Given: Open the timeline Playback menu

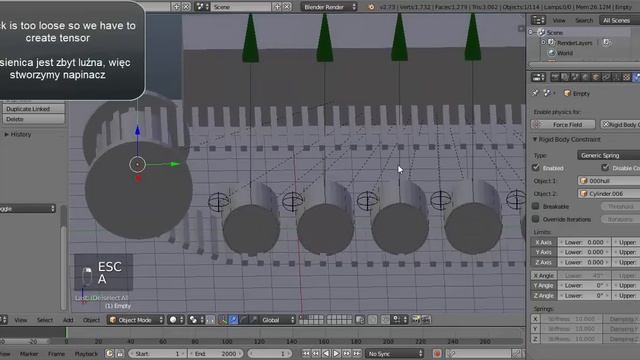Looking at the screenshot, I should [x=86, y=354].
